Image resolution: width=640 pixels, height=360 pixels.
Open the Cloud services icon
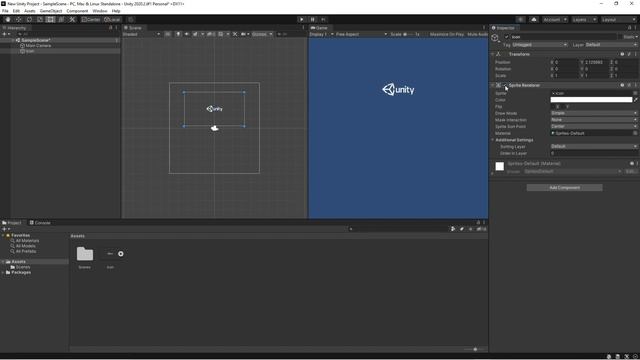point(534,20)
